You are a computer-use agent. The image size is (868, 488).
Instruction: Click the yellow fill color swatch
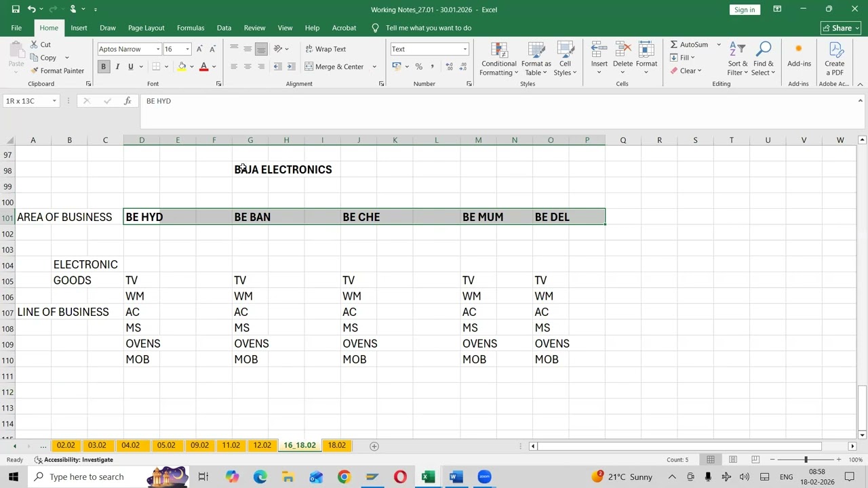(x=182, y=66)
